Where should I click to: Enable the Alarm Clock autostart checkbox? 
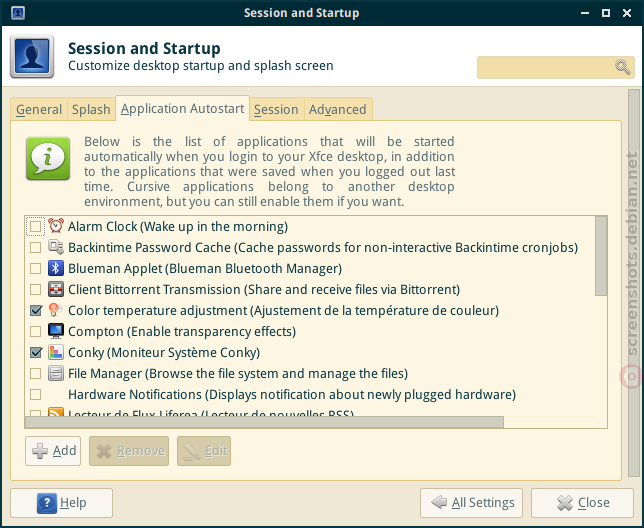36,226
